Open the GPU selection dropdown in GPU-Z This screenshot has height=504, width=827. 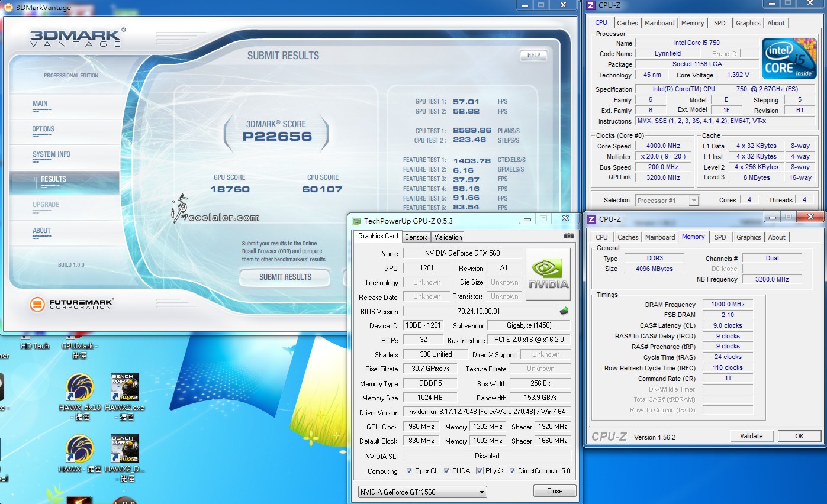(x=423, y=492)
